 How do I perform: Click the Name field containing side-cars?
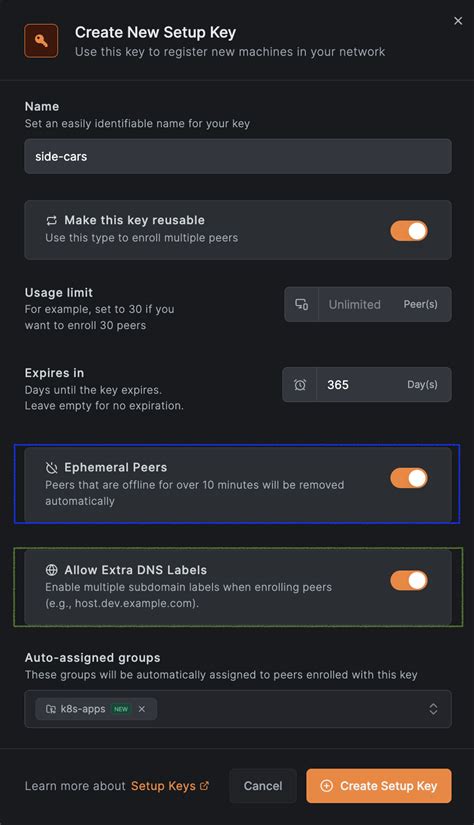tap(238, 156)
